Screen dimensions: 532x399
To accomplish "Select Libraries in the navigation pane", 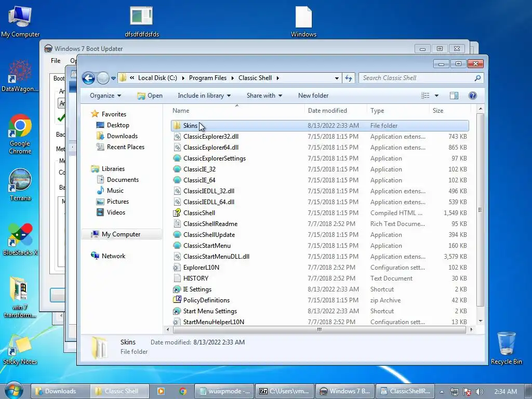I will [113, 169].
